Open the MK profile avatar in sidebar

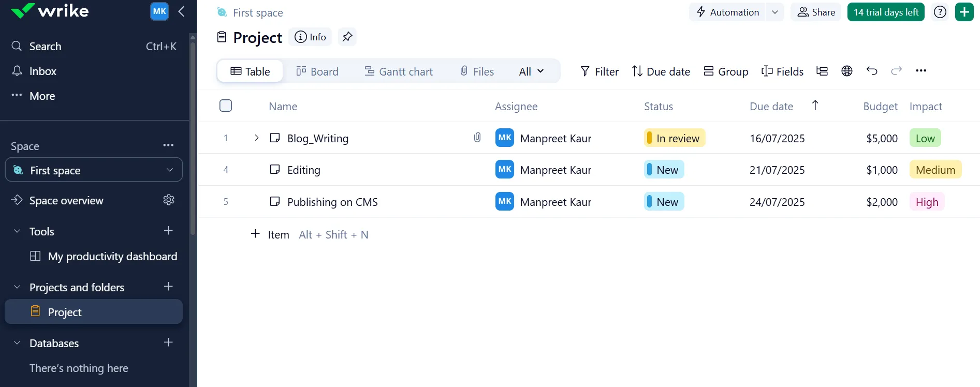159,11
